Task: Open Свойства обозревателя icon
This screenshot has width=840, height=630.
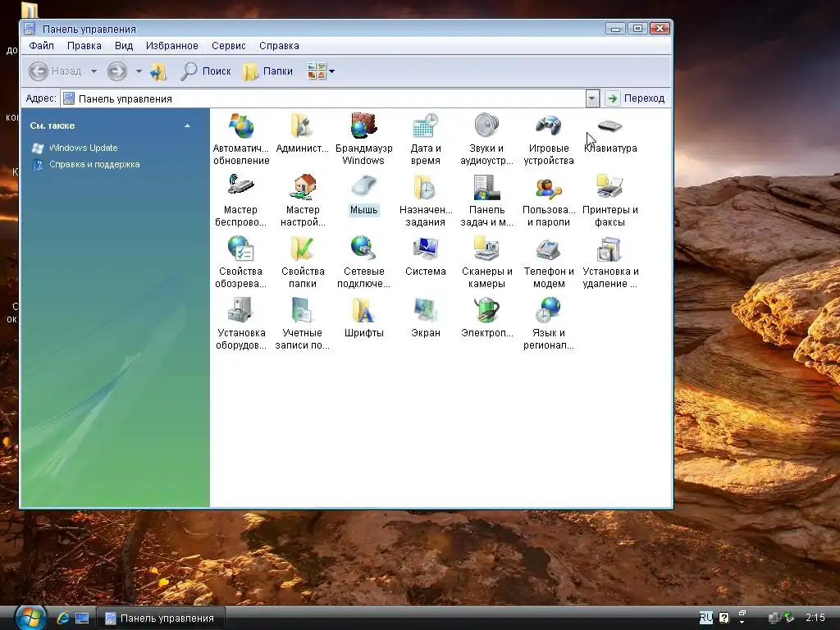Action: 240,262
